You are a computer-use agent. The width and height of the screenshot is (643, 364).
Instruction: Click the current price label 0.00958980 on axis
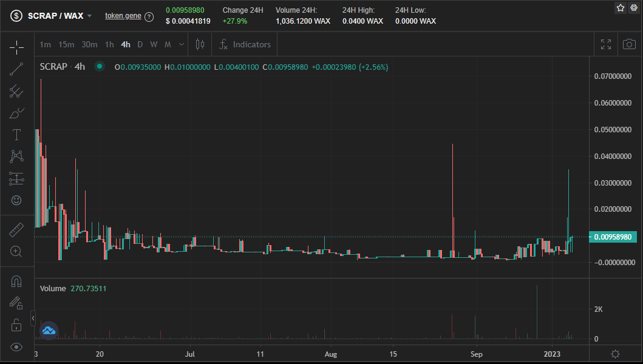pos(613,237)
